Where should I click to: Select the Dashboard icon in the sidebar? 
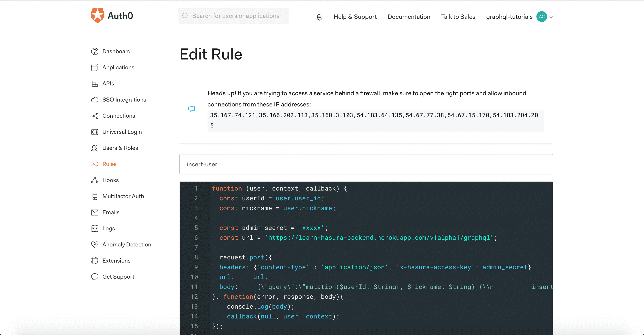[95, 51]
